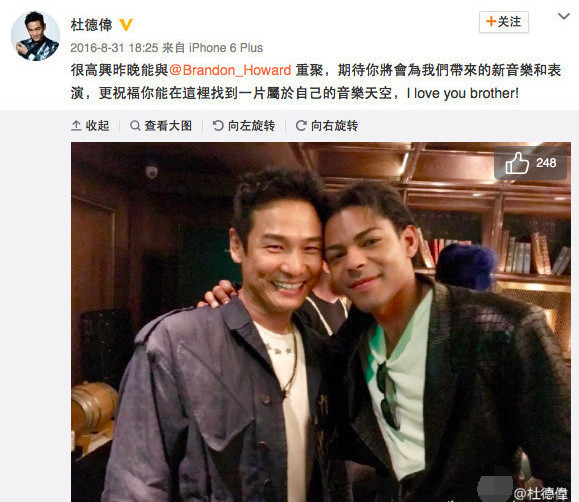Image resolution: width=579 pixels, height=502 pixels.
Task: Click the expanded photo of two men
Action: click(321, 322)
